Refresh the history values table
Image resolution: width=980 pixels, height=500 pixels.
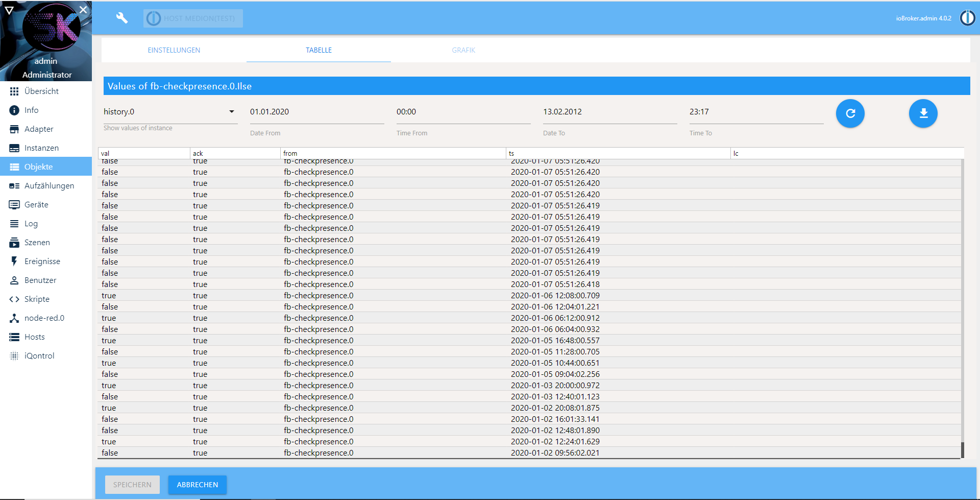tap(850, 113)
